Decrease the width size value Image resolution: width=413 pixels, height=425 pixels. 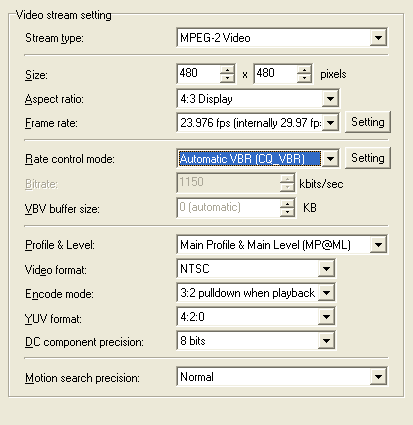[227, 78]
